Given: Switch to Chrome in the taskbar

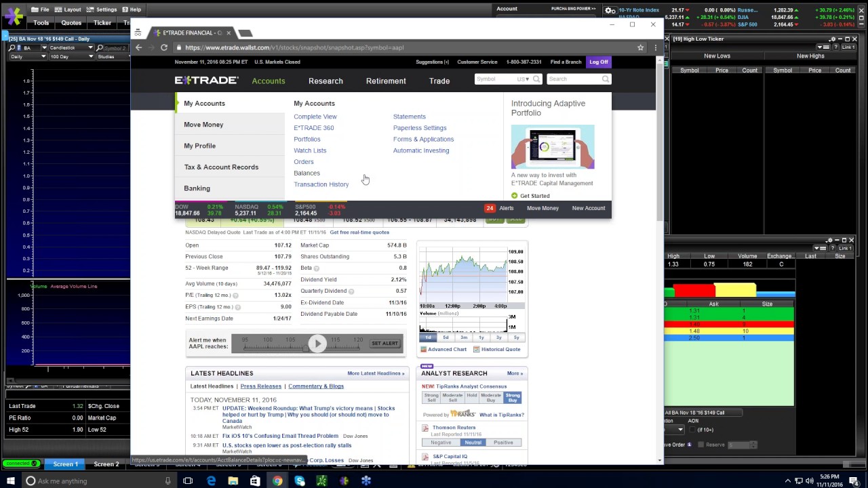Looking at the screenshot, I should tap(277, 481).
